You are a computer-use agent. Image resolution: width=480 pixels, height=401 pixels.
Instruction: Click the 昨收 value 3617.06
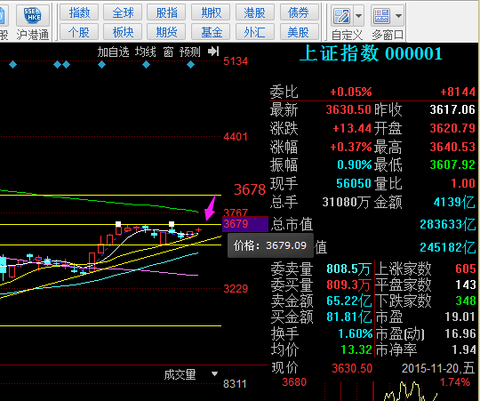[452, 110]
